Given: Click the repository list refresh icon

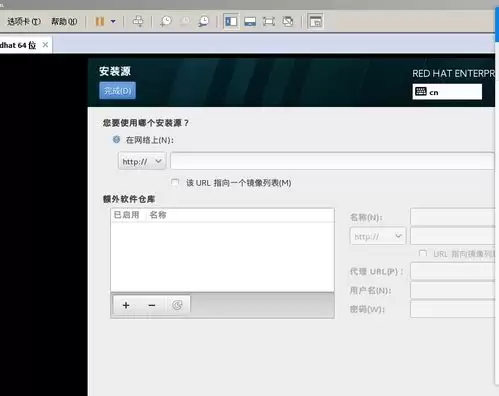Looking at the screenshot, I should point(177,305).
